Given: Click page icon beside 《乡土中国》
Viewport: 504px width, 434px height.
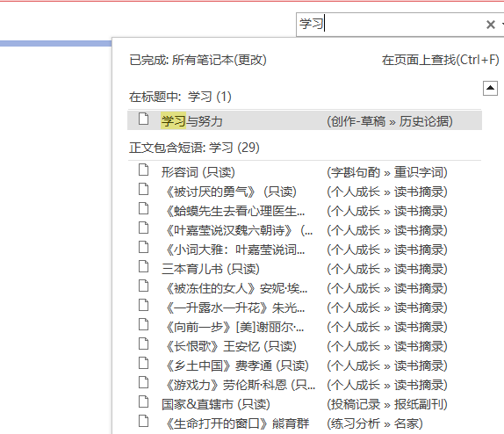Looking at the screenshot, I should [x=143, y=363].
